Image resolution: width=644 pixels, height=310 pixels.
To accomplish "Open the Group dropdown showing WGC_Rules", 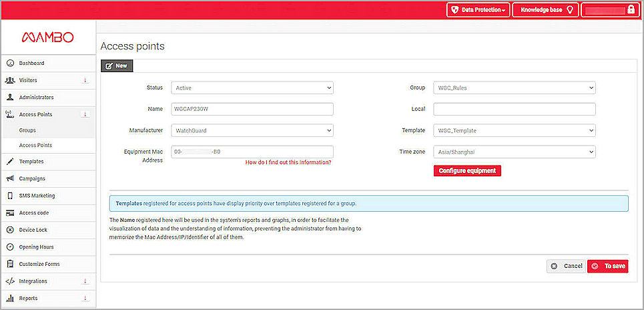I will click(514, 88).
